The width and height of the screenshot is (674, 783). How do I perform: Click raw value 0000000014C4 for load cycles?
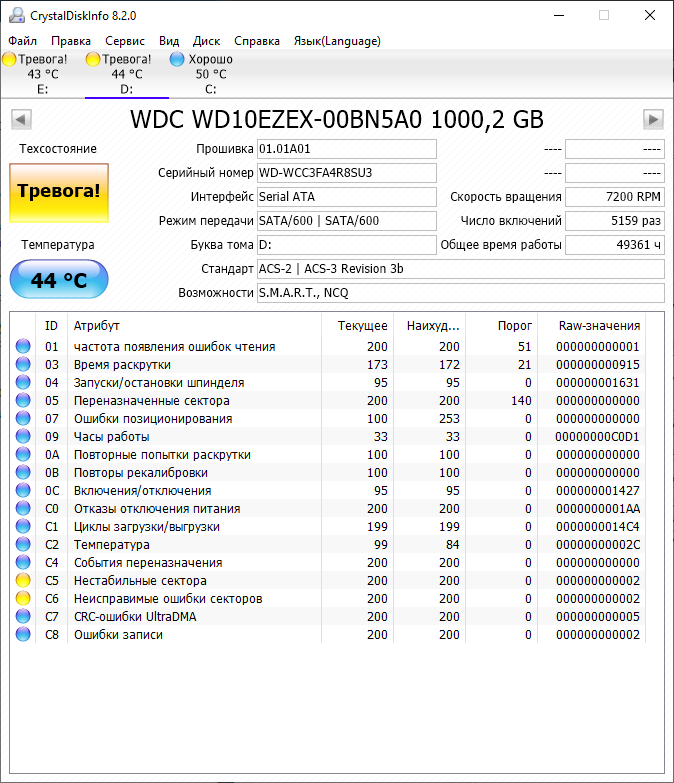[x=598, y=527]
